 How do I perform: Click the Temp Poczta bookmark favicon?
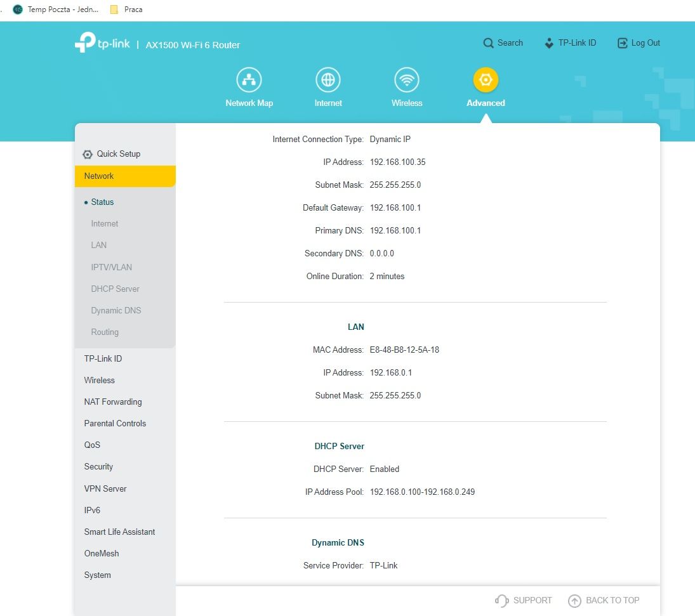[18, 10]
